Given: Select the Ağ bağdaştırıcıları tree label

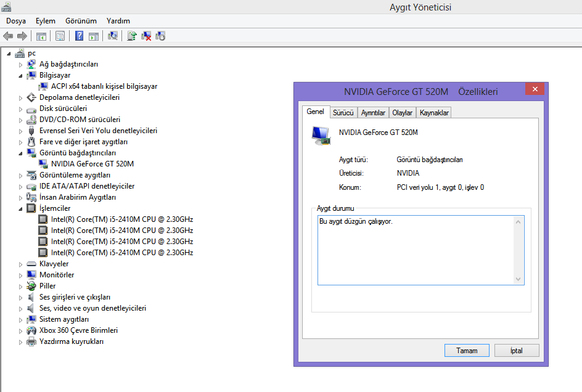Looking at the screenshot, I should (x=68, y=64).
